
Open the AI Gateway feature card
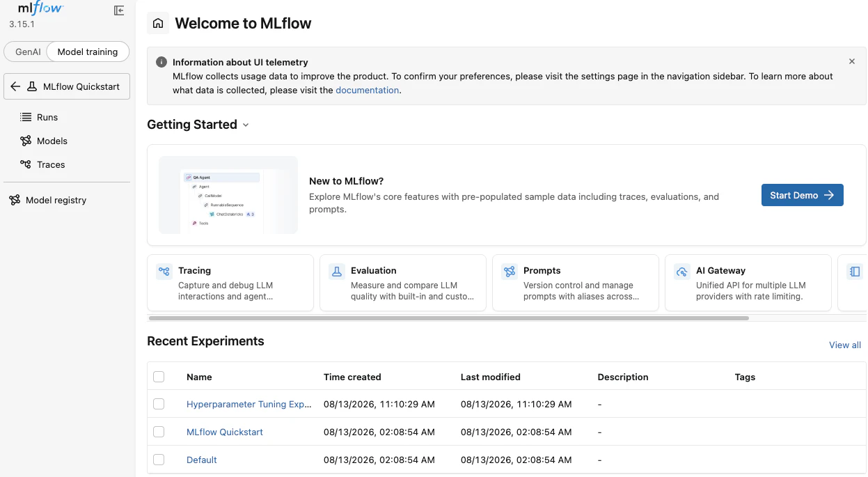point(748,282)
